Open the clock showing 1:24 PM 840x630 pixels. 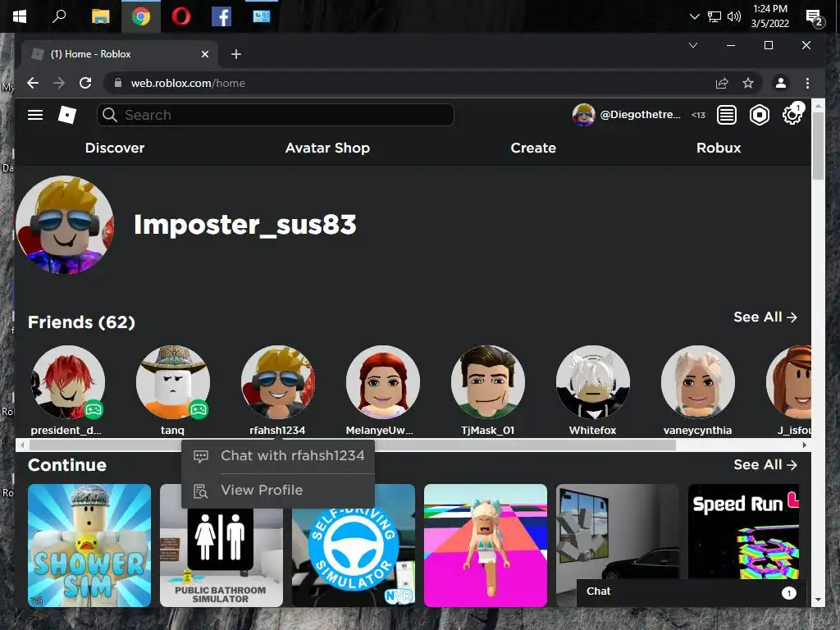tap(769, 16)
